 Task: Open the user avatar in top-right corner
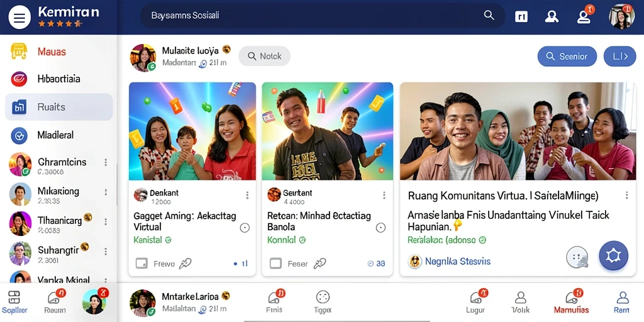[x=621, y=16]
